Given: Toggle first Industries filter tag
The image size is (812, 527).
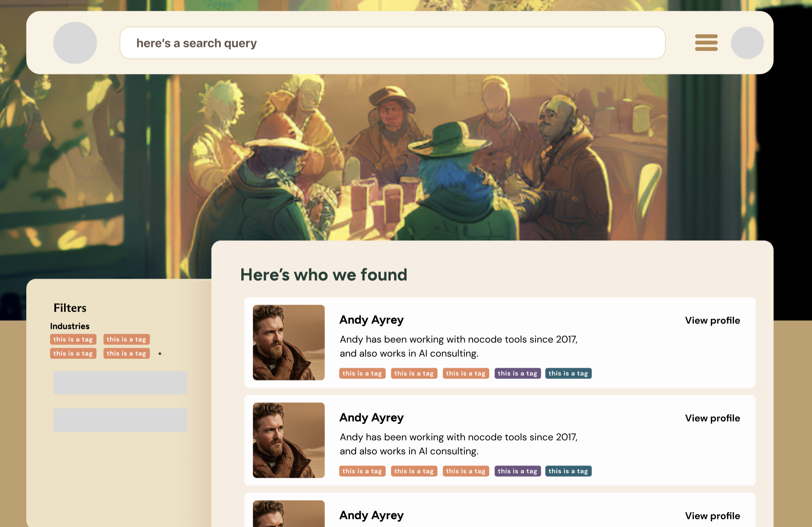Looking at the screenshot, I should [73, 339].
